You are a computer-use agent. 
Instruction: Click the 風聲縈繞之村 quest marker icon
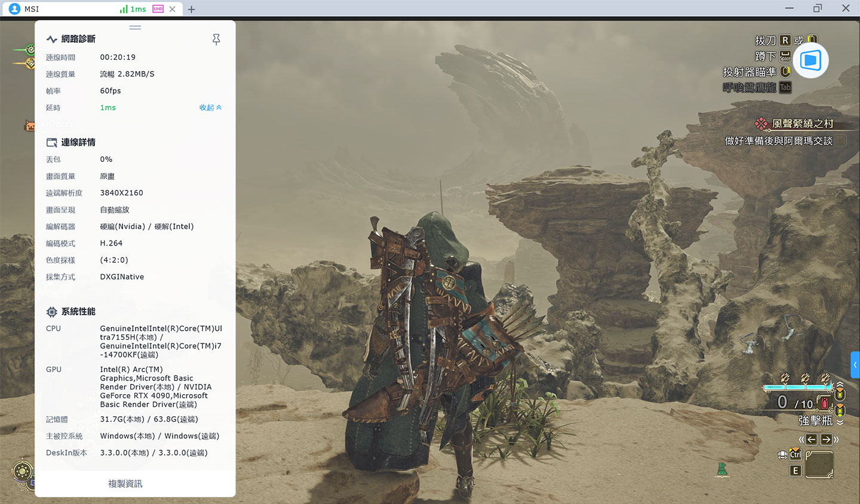pyautogui.click(x=761, y=124)
